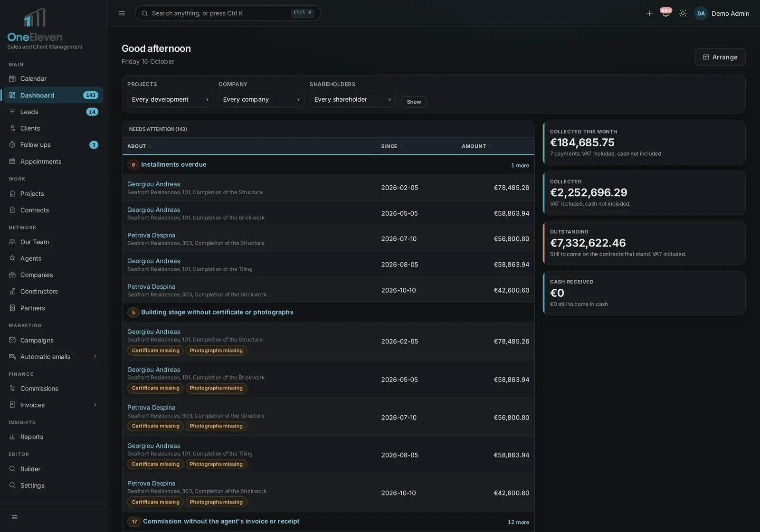This screenshot has width=760, height=532.
Task: Click 12 more link for Commission section
Action: [518, 522]
